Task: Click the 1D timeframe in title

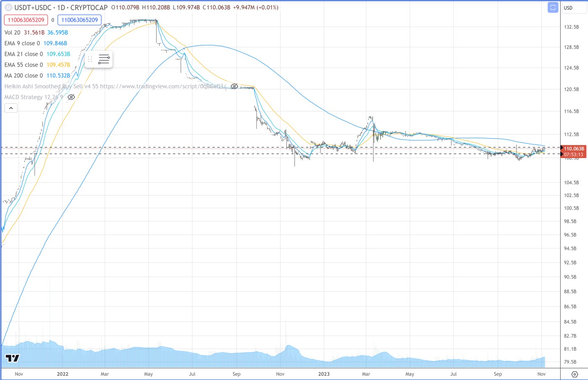Action: (61, 8)
